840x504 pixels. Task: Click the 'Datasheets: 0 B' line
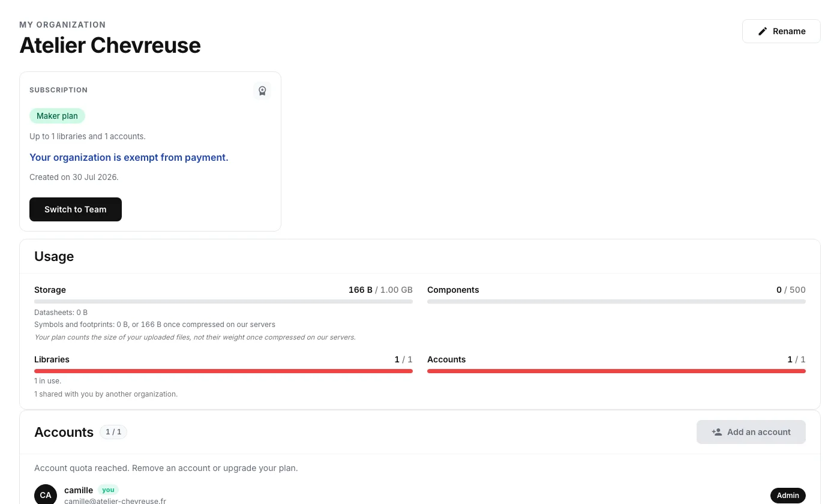click(61, 313)
